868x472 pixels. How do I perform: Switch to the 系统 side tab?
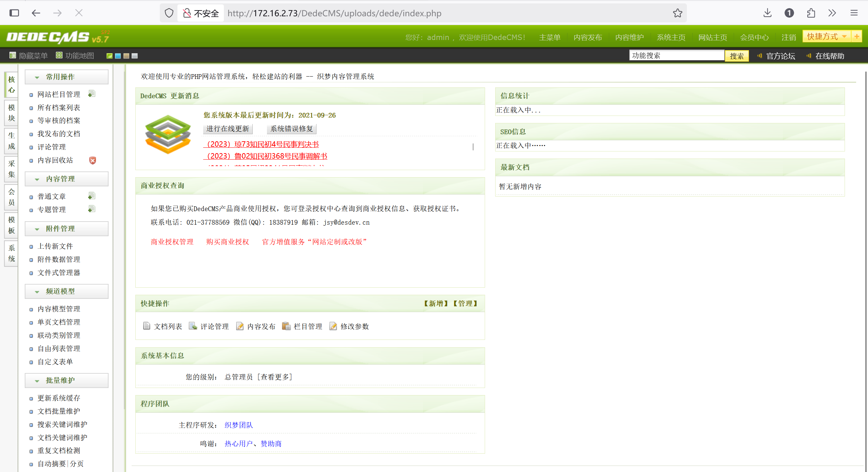tap(11, 253)
